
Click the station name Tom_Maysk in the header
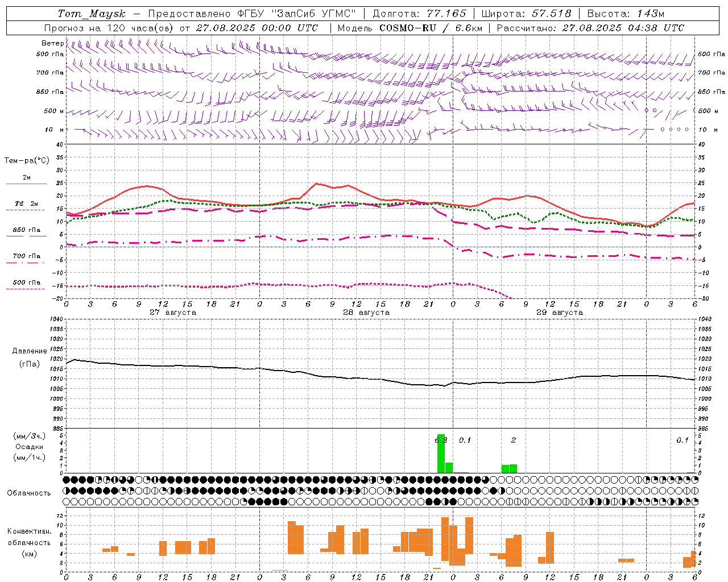click(92, 14)
